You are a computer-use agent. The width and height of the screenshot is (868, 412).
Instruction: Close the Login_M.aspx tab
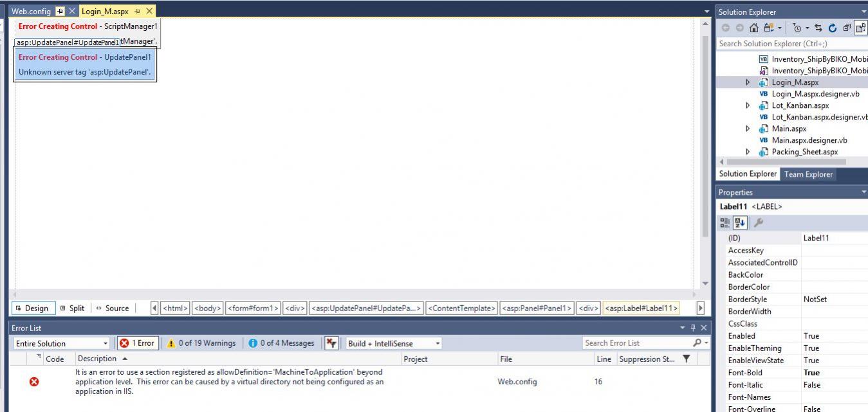pyautogui.click(x=150, y=12)
